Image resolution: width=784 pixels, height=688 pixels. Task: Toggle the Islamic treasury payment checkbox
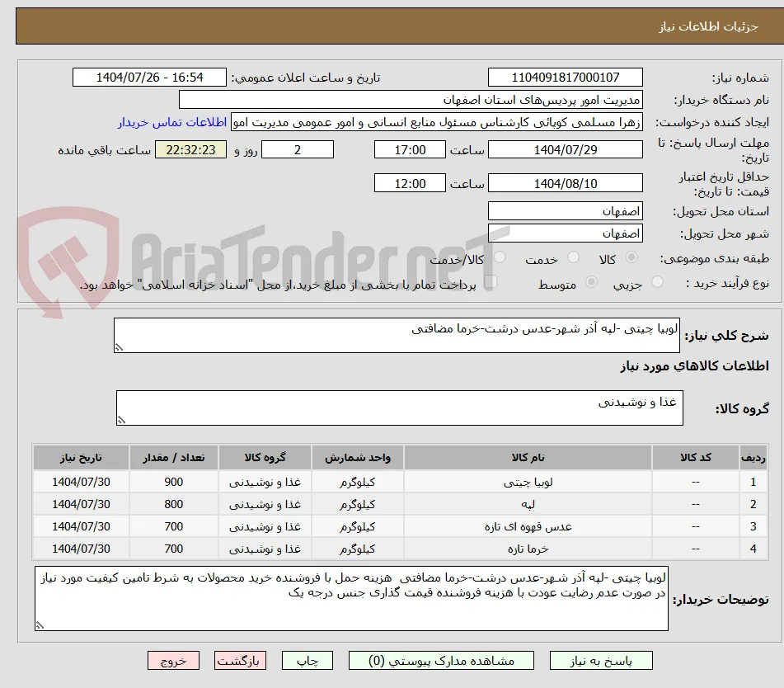click(x=491, y=281)
